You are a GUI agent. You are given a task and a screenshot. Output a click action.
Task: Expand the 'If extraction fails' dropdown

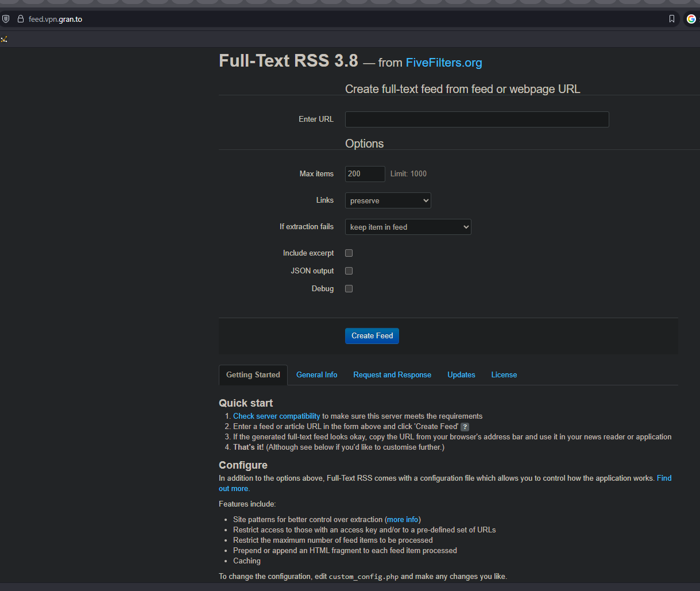click(x=408, y=227)
